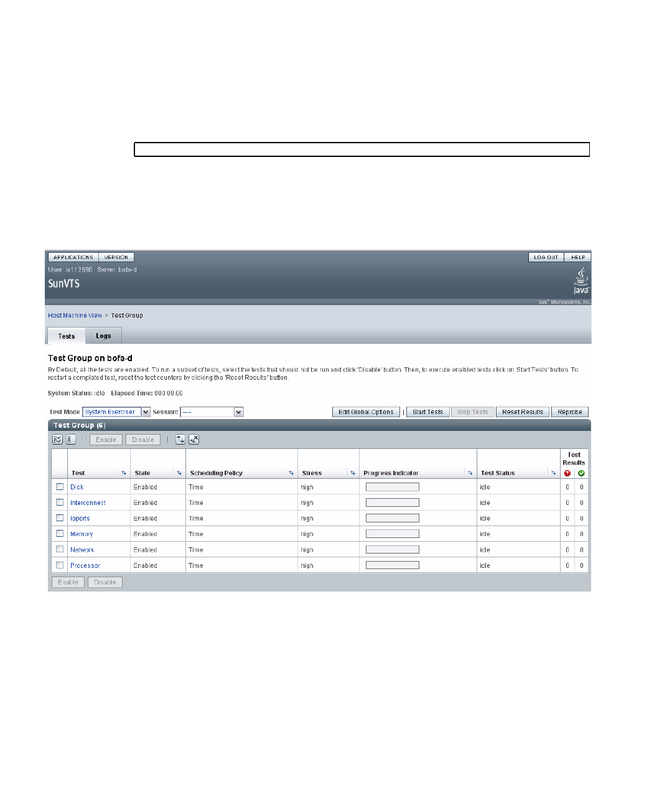Click the Processor row progress bar
Screen dimensions: 672x807
click(393, 565)
